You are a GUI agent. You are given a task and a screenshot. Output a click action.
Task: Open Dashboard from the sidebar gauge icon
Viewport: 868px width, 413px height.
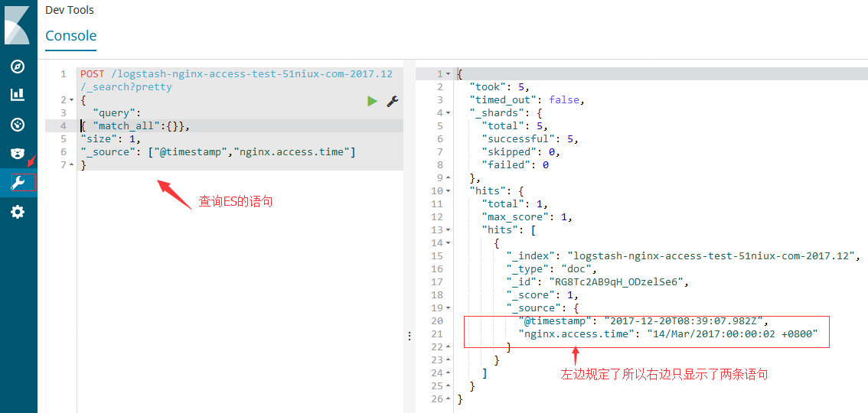(18, 125)
